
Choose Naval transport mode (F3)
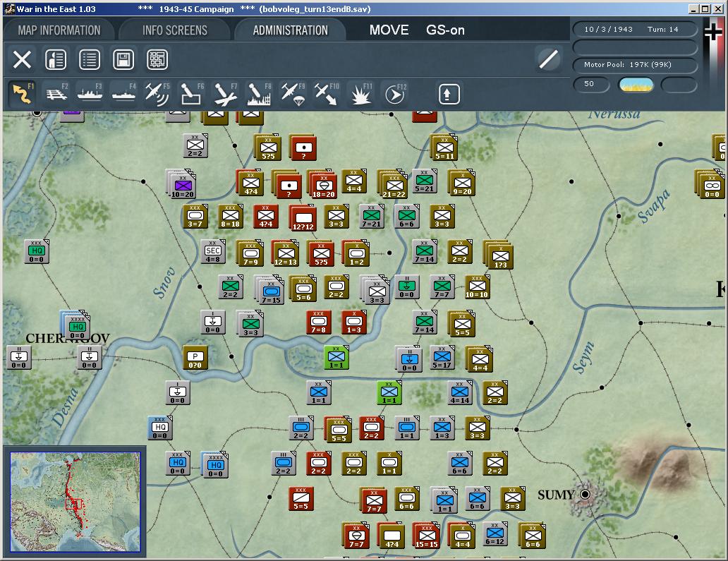pos(90,93)
